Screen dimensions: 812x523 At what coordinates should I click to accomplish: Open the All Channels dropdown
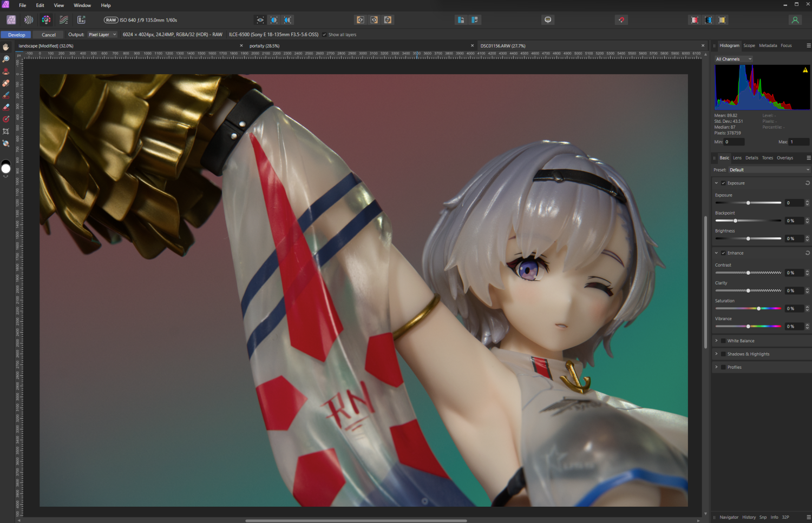(x=734, y=58)
